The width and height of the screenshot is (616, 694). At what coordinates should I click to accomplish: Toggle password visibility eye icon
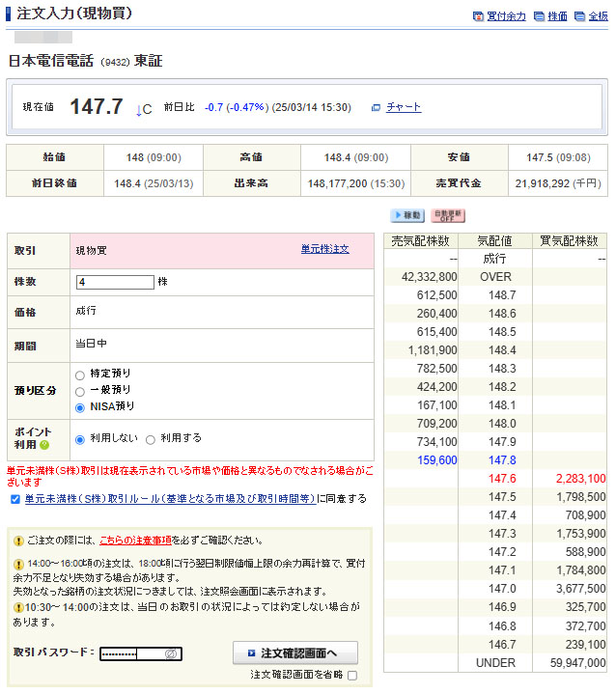tap(170, 654)
